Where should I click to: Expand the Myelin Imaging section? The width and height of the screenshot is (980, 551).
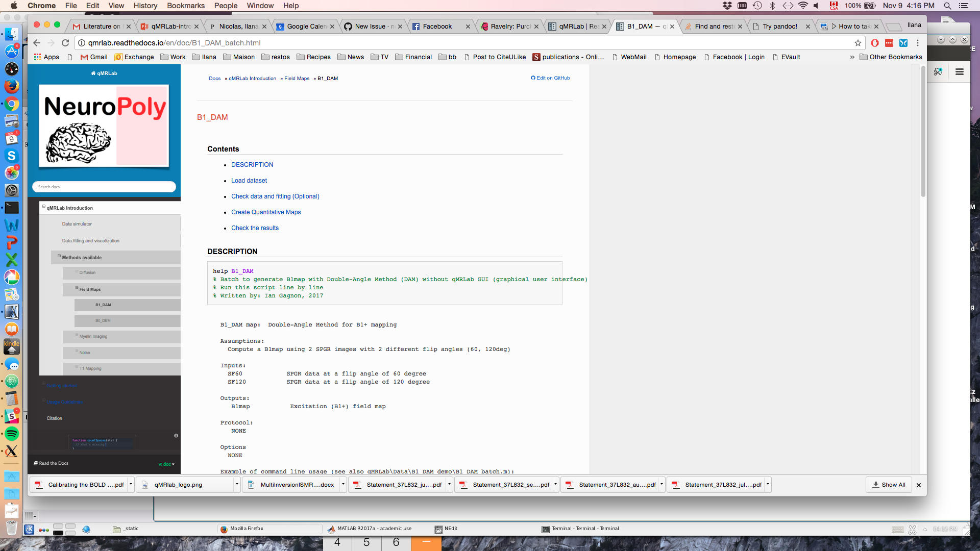(78, 335)
